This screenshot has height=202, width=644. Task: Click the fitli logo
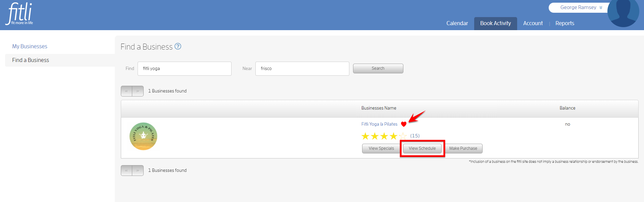tap(19, 13)
